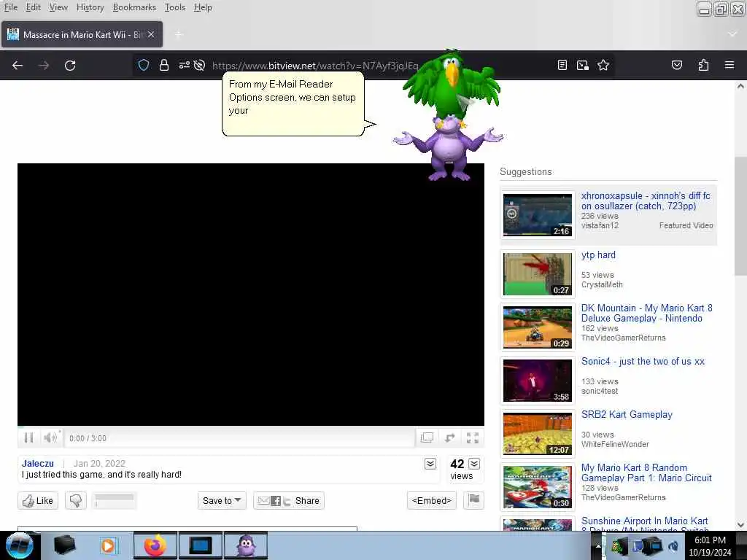Close the Massacre in Mario Kart Wii tab
The width and height of the screenshot is (747, 560).
click(x=151, y=34)
